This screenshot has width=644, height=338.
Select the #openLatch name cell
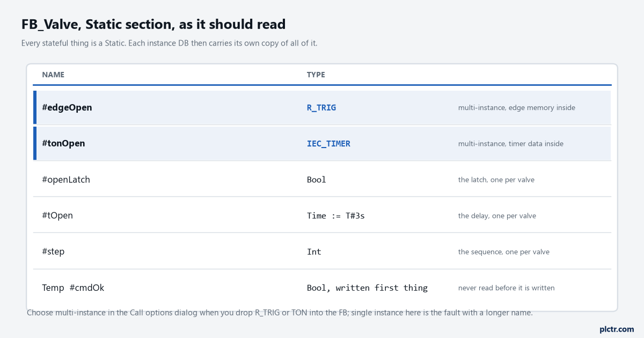66,180
